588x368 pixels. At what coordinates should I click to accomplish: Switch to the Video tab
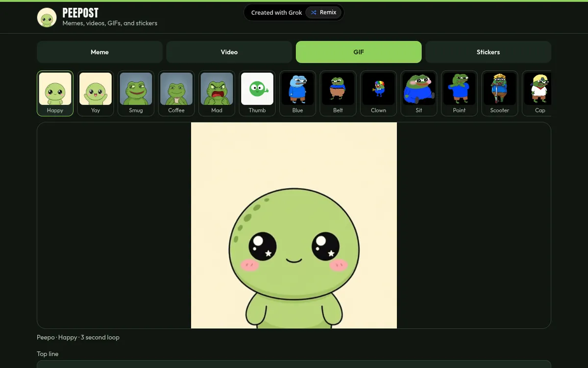click(229, 52)
